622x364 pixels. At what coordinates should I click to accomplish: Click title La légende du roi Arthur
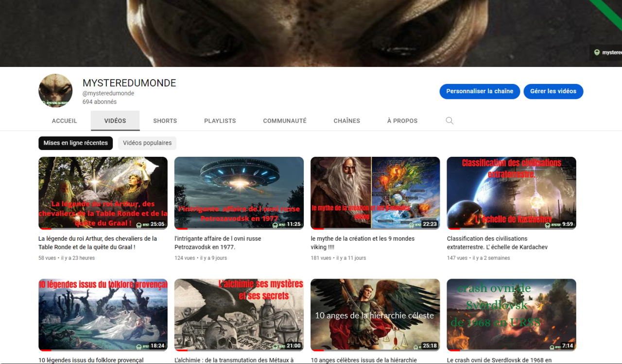(98, 243)
